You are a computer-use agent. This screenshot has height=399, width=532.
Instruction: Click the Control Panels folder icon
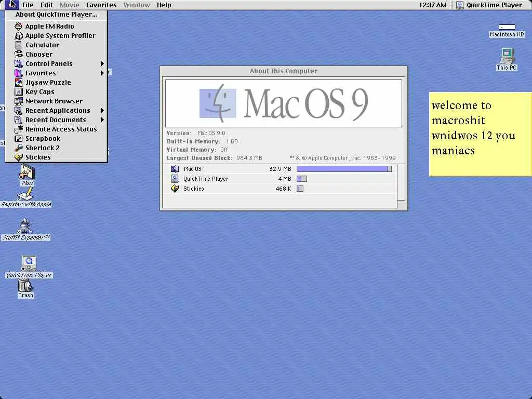click(19, 63)
